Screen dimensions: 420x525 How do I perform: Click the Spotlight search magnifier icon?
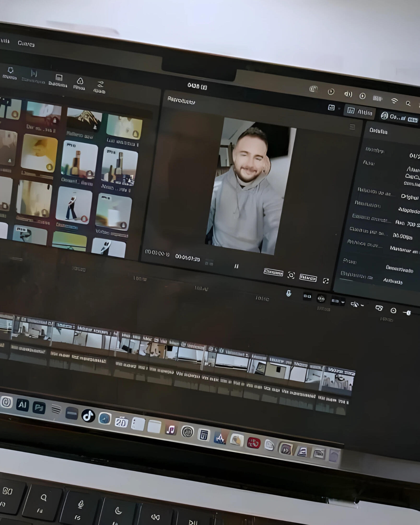[408, 104]
